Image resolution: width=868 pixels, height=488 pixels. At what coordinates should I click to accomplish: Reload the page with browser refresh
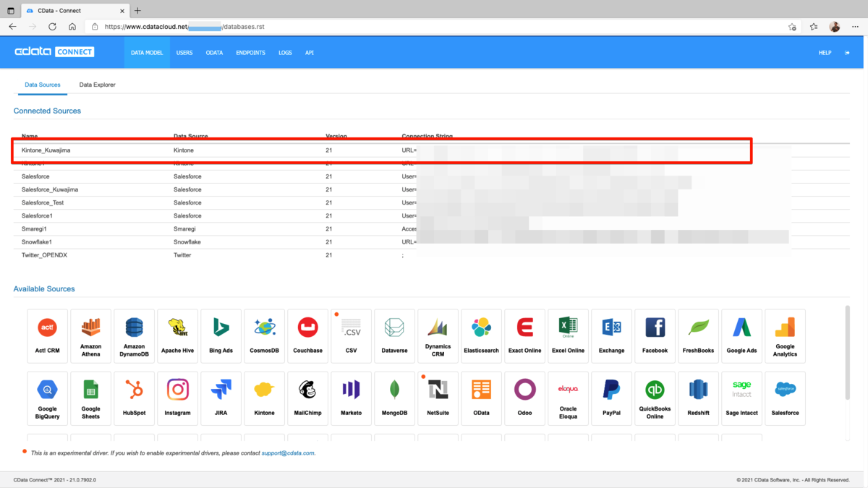point(52,27)
